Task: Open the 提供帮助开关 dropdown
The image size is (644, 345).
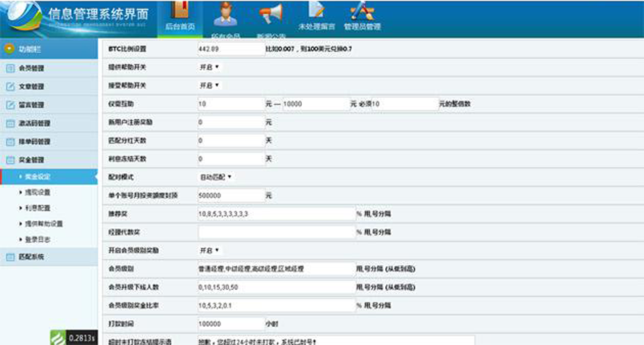Action: (x=210, y=67)
